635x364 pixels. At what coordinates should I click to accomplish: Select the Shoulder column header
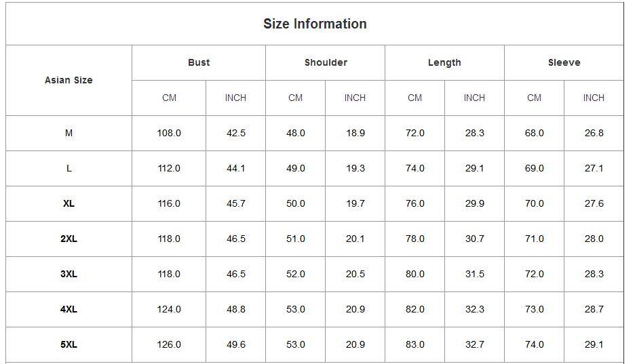point(326,62)
